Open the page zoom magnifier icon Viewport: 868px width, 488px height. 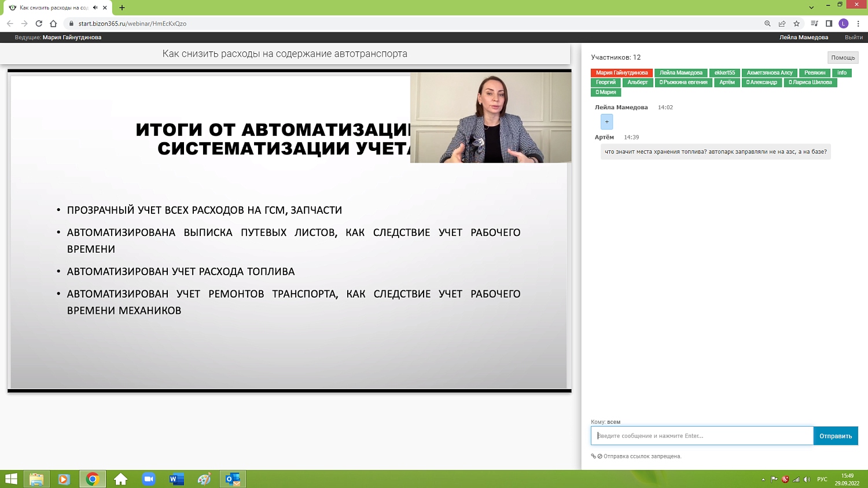pyautogui.click(x=767, y=24)
